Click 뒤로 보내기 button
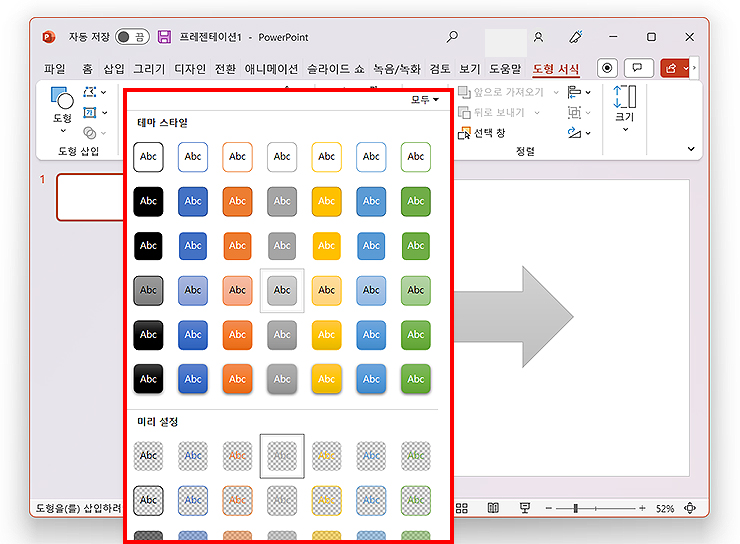The image size is (740, 544). [492, 112]
